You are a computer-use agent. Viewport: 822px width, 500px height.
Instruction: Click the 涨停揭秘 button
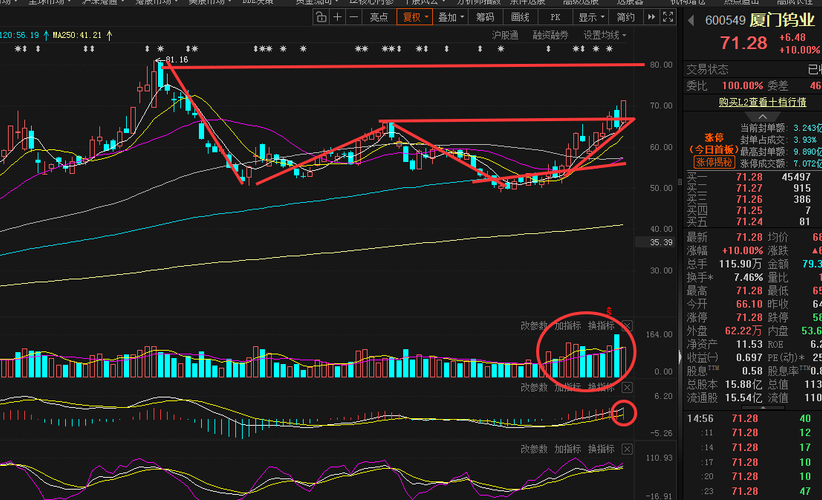tap(713, 162)
